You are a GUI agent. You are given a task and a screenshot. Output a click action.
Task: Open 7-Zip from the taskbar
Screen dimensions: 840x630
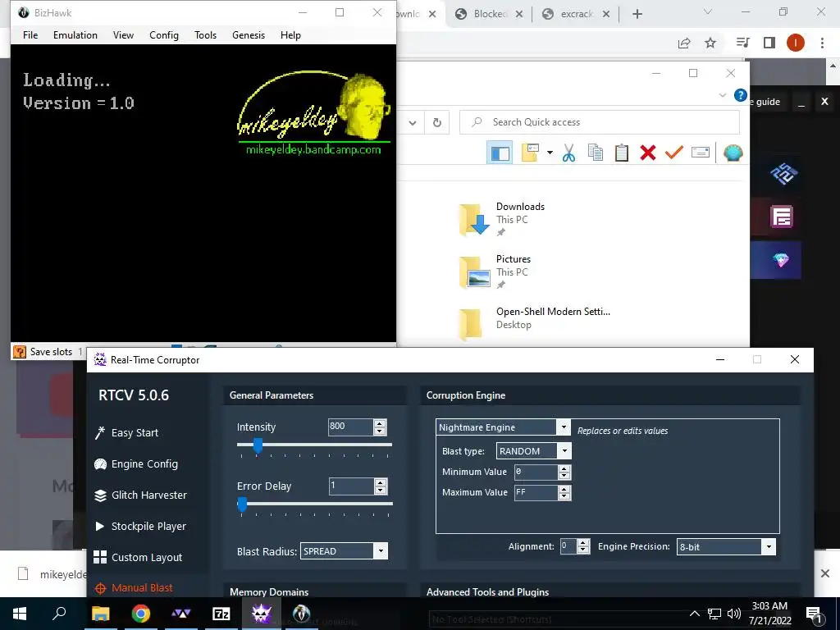click(221, 614)
